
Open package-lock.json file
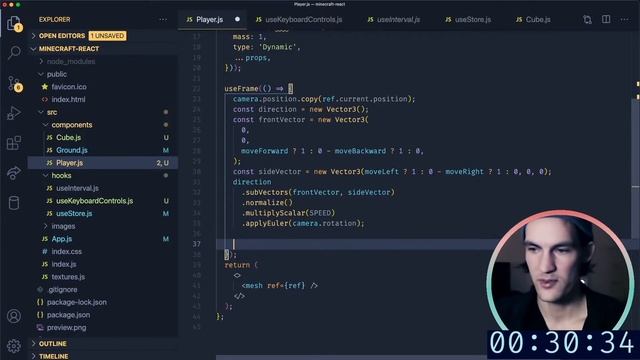77,302
